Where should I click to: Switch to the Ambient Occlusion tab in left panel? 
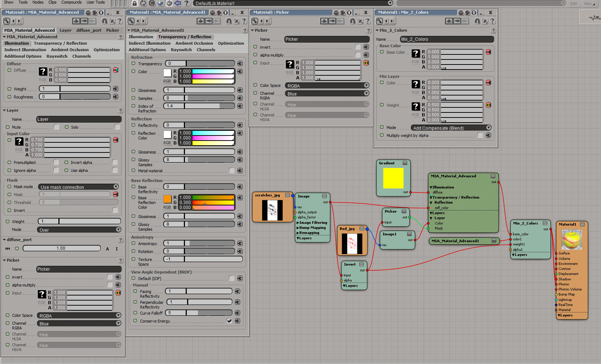(70, 50)
